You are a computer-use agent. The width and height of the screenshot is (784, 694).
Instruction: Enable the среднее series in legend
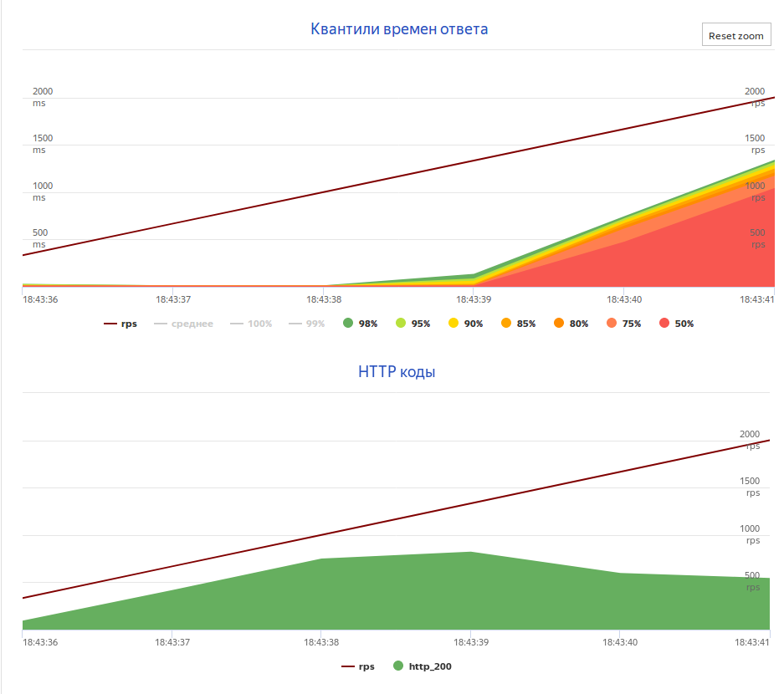183,324
